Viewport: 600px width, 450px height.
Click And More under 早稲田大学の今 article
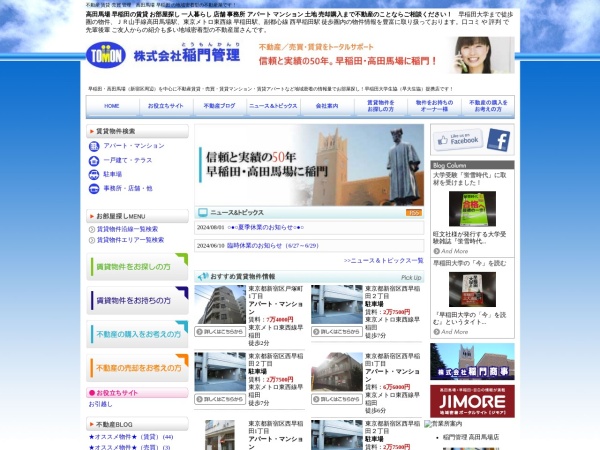click(x=451, y=332)
